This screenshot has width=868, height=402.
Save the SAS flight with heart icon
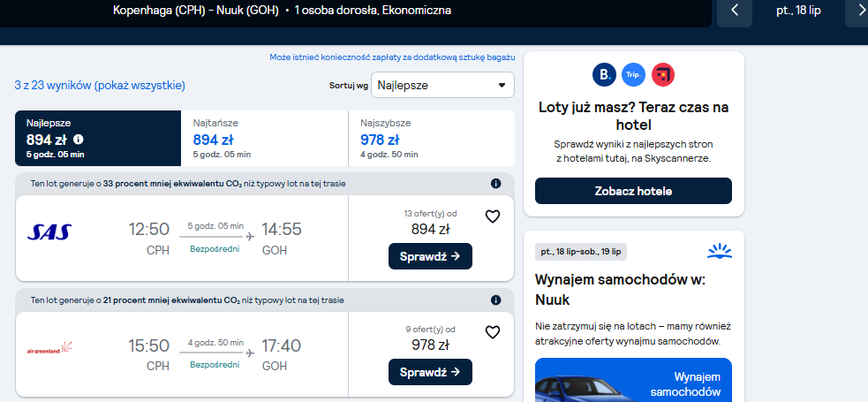pyautogui.click(x=492, y=216)
